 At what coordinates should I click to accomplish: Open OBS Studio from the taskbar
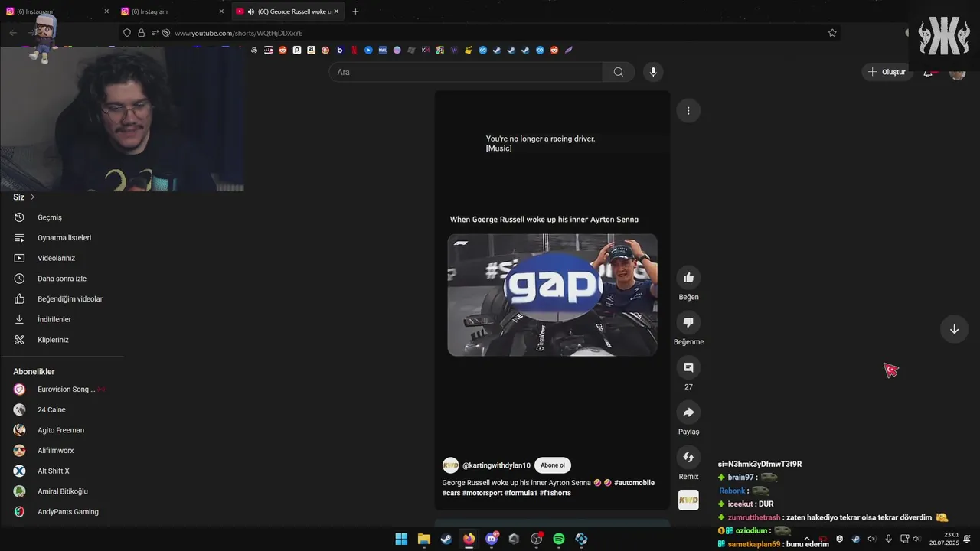point(537,539)
